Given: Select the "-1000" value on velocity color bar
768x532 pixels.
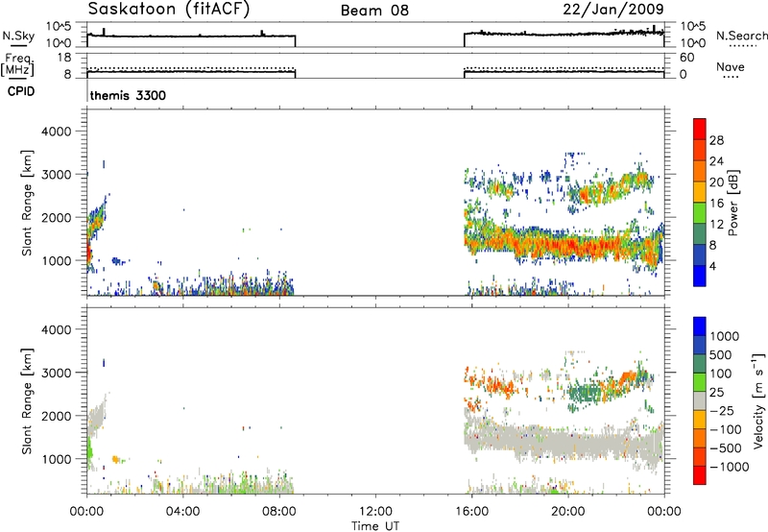Looking at the screenshot, I should (729, 467).
